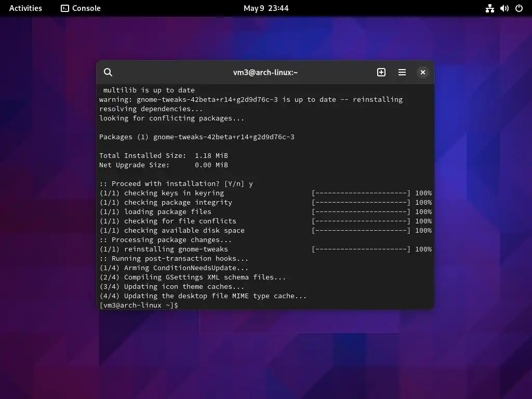Click '(3/4) Updating icon theme caches...' line
Image resolution: width=532 pixels, height=399 pixels.
pyautogui.click(x=171, y=286)
